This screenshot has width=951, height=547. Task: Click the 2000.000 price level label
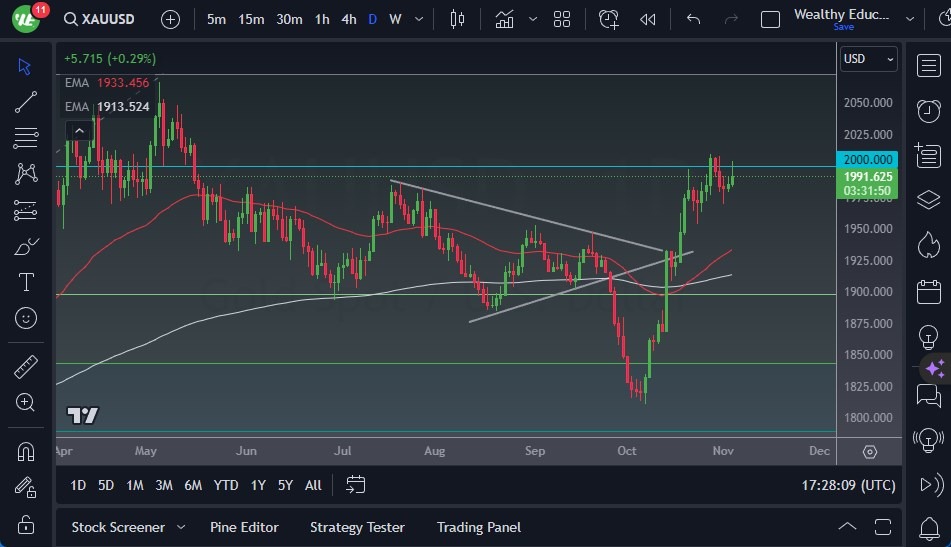[x=867, y=159]
